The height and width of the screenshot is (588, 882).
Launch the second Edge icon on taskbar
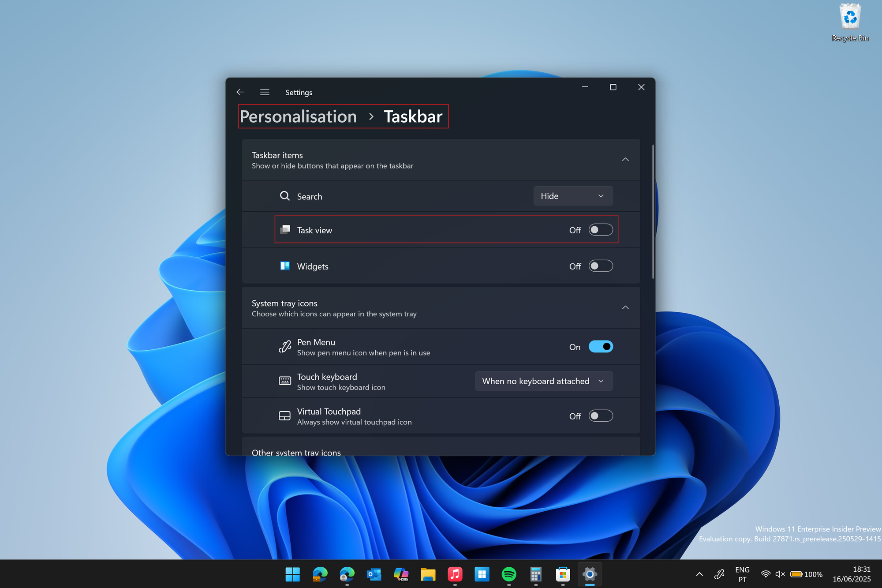click(347, 574)
